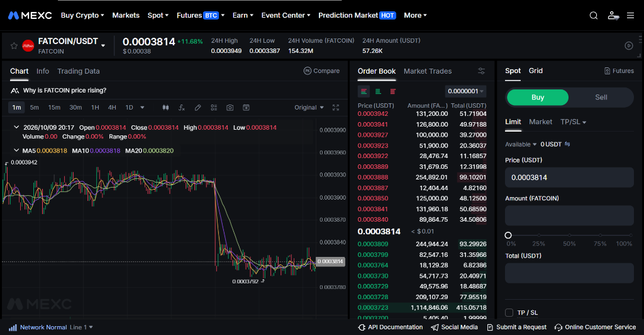Click the network signal bars icon

[13, 327]
